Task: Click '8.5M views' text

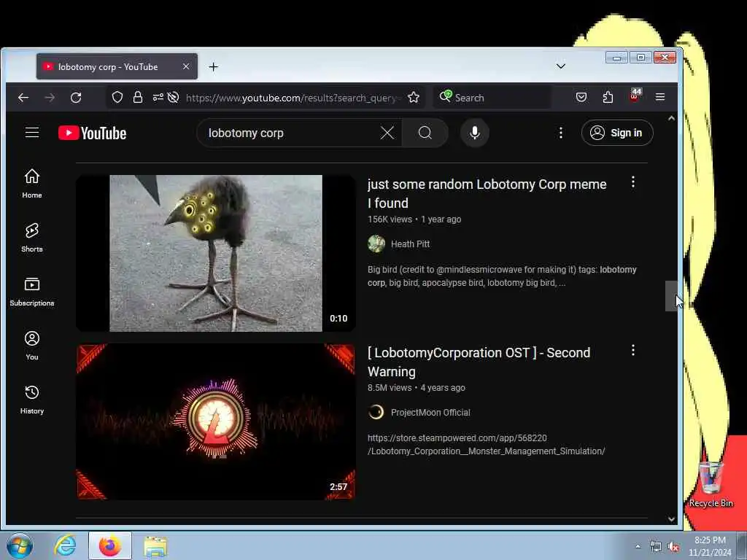Action: 390,388
